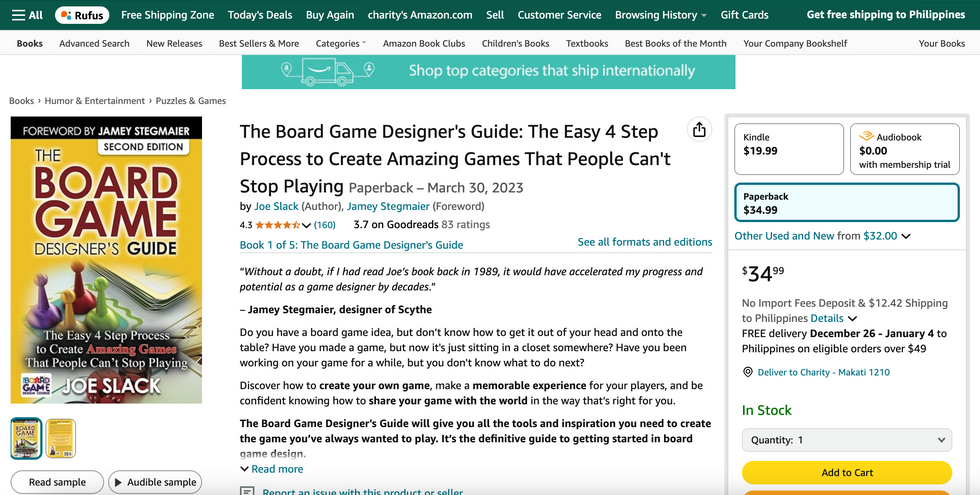Click the Shop top categories international banner
Image resolution: width=980 pixels, height=495 pixels.
tap(488, 72)
